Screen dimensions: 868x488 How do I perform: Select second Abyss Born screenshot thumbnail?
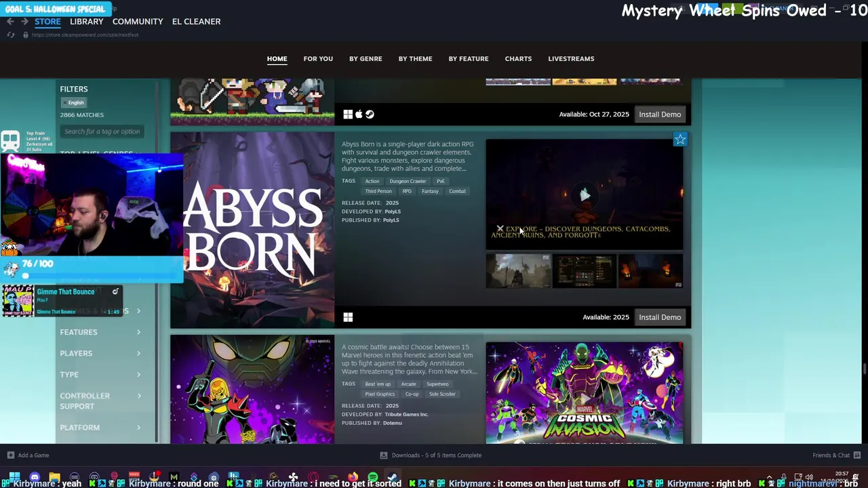pyautogui.click(x=585, y=271)
